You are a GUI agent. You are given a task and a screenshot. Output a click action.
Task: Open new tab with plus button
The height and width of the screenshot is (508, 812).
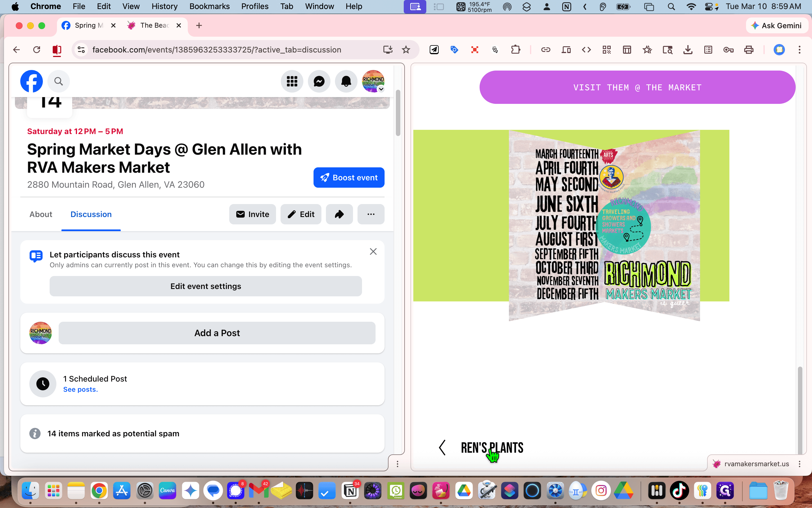point(199,25)
